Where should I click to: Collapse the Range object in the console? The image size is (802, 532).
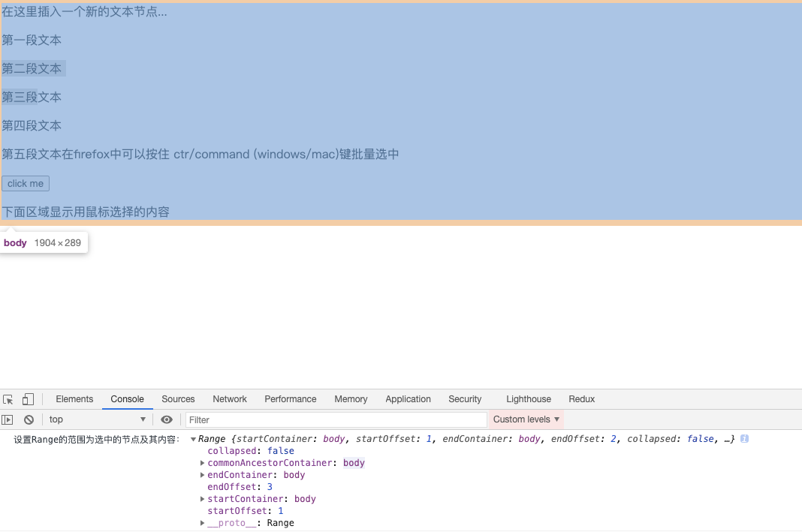coord(193,438)
